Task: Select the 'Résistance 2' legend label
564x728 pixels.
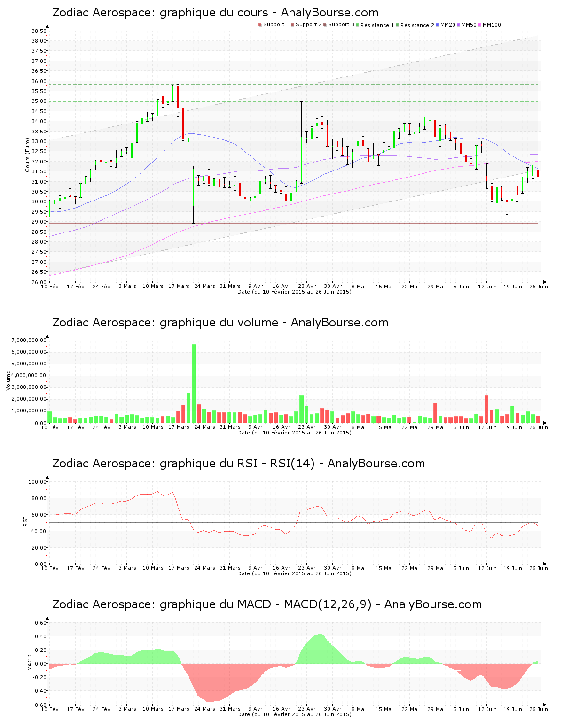Action: [417, 25]
